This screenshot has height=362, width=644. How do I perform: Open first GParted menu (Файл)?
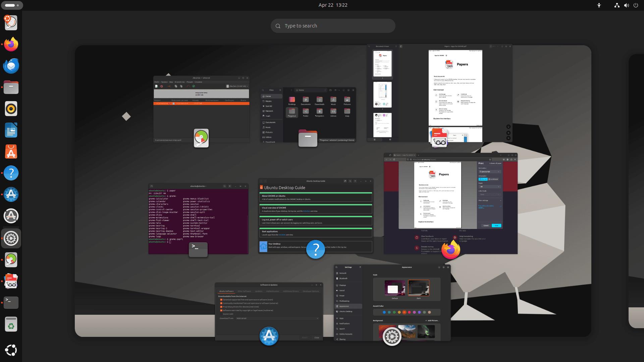point(157,82)
